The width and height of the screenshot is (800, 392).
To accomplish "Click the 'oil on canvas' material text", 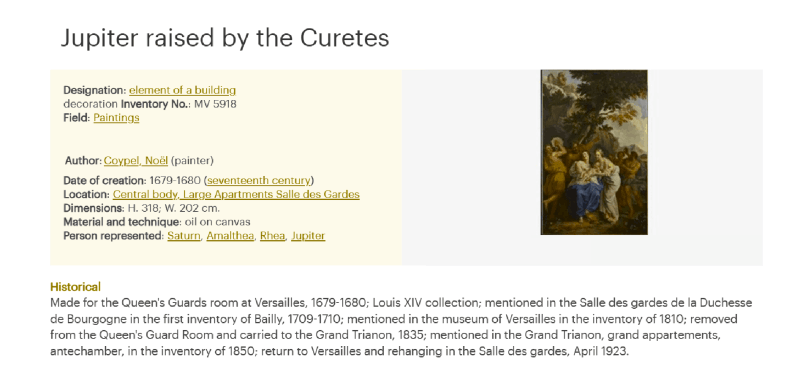I will [x=216, y=222].
